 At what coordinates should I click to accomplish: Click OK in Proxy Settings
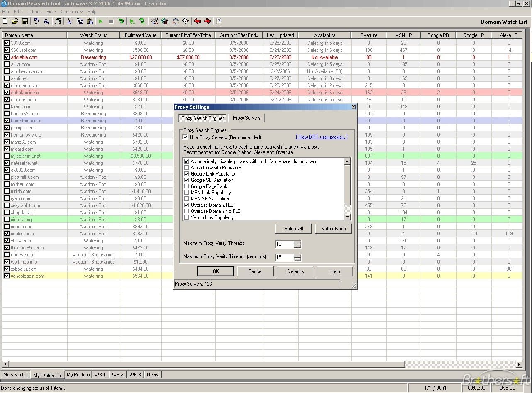(x=216, y=271)
